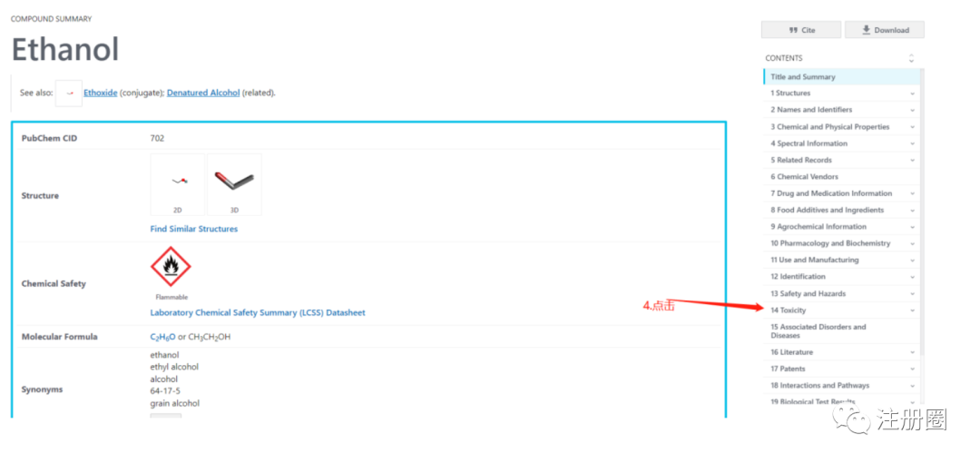Open 18 Interactions and Pathways
The image size is (980, 463).
(819, 386)
